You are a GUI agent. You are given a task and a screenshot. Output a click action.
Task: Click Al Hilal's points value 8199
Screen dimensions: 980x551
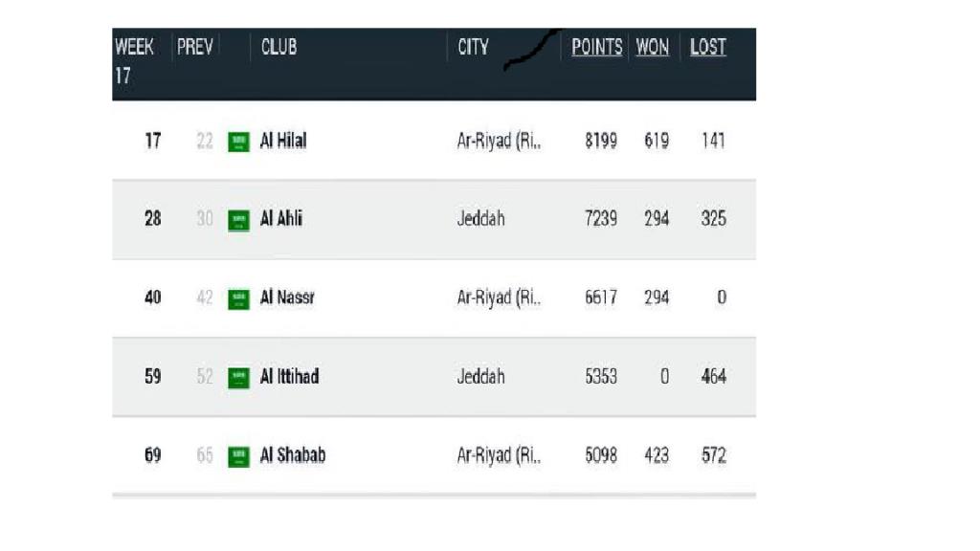[x=601, y=141]
